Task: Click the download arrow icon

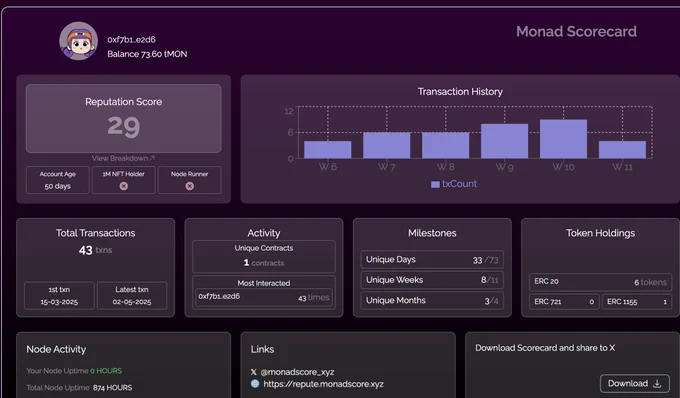Action: pyautogui.click(x=657, y=383)
